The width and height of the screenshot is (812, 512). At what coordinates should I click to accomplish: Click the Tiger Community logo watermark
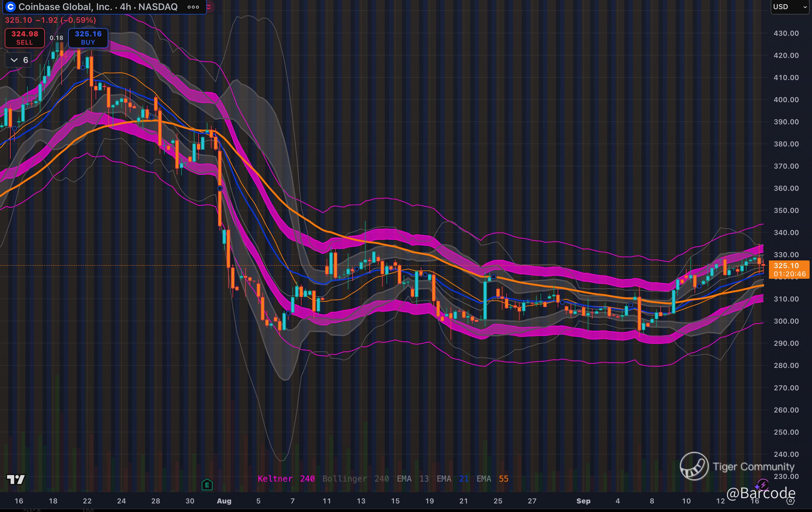pos(694,466)
